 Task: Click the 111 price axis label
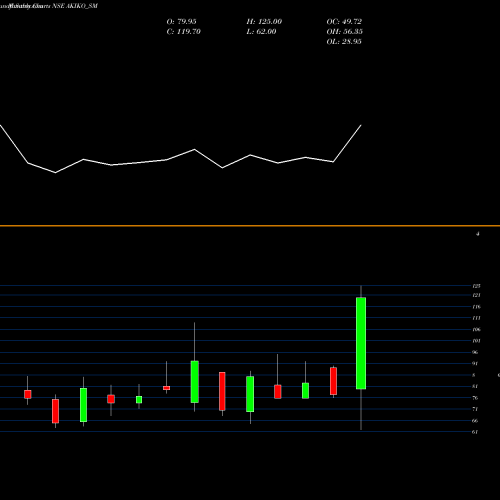tap(476, 318)
